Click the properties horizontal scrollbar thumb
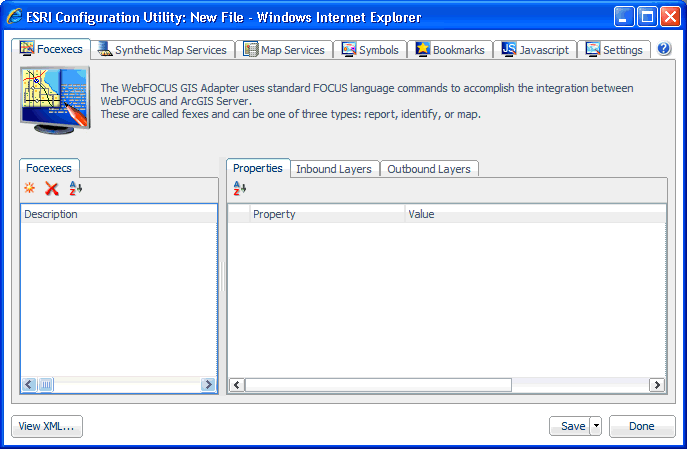The image size is (687, 449). click(378, 385)
